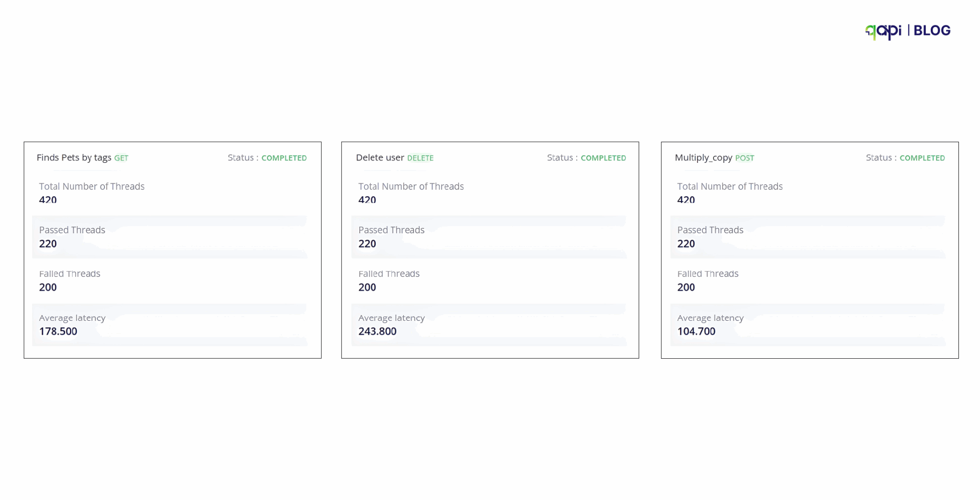
Task: Click the DELETE method badge beside Delete user
Action: coord(420,158)
